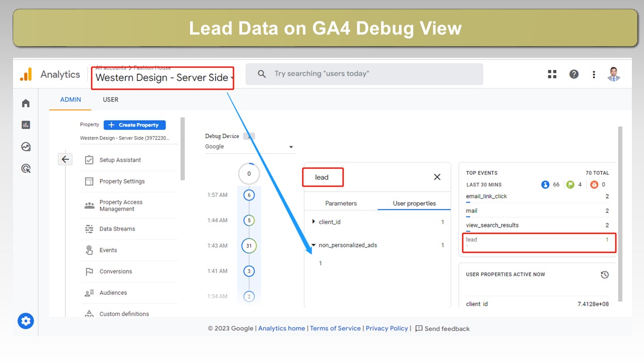
Task: Open the Privacy Policy link
Action: 387,328
